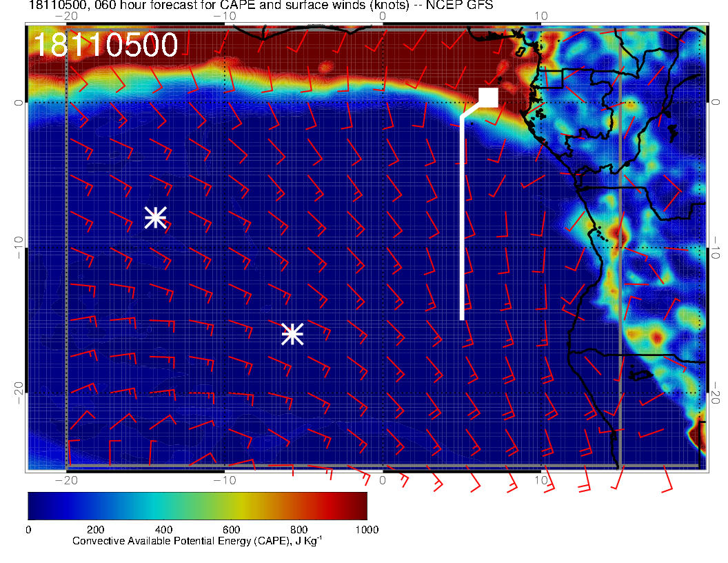Click the '0' latitude label on the left axis
The image size is (728, 563).
[x=18, y=103]
